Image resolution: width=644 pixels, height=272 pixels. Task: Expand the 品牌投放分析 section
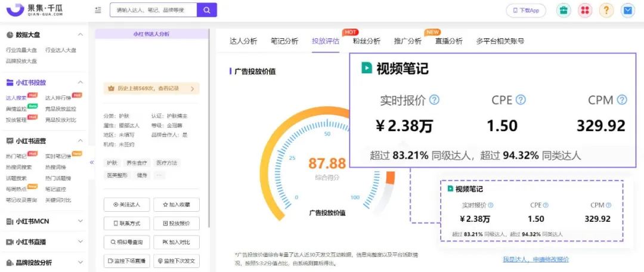click(x=80, y=262)
